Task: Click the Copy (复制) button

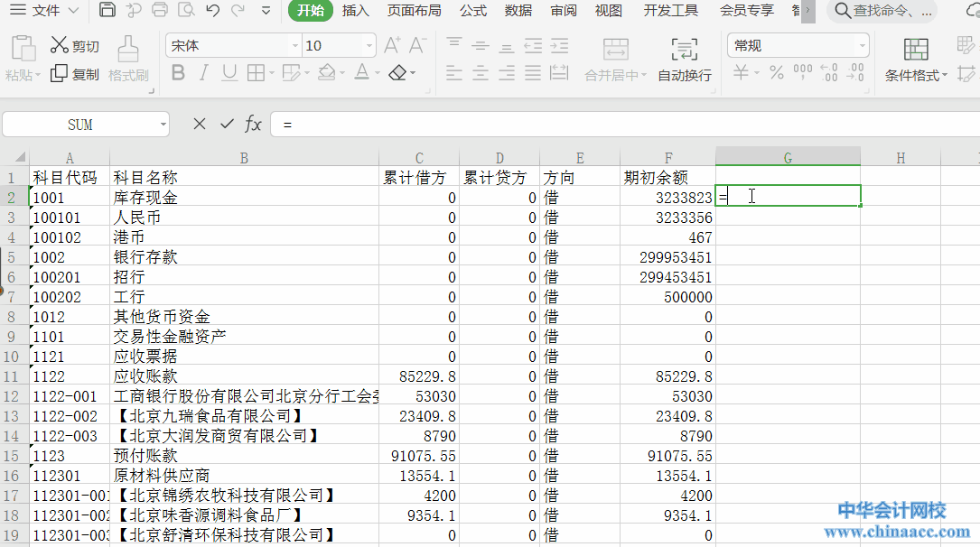Action: [x=74, y=74]
